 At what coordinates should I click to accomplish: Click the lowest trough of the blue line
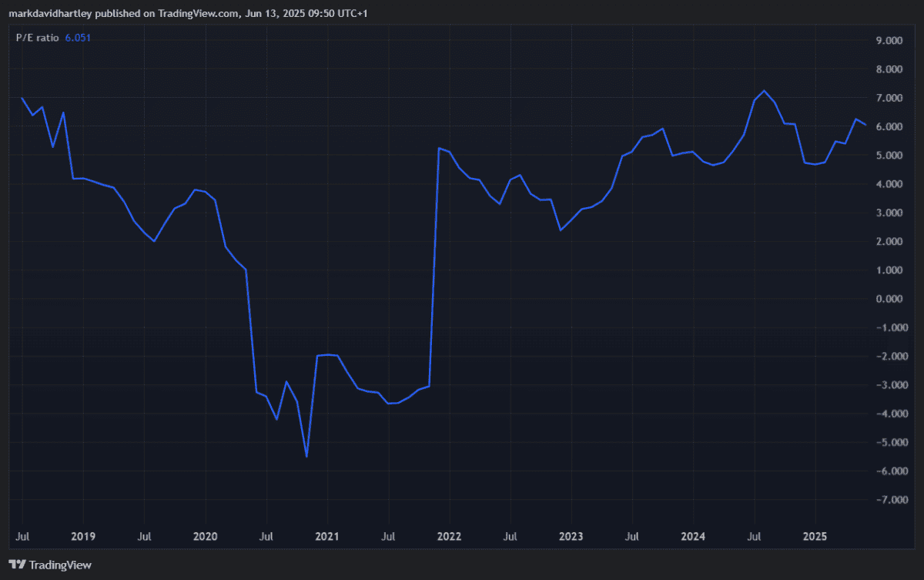306,457
